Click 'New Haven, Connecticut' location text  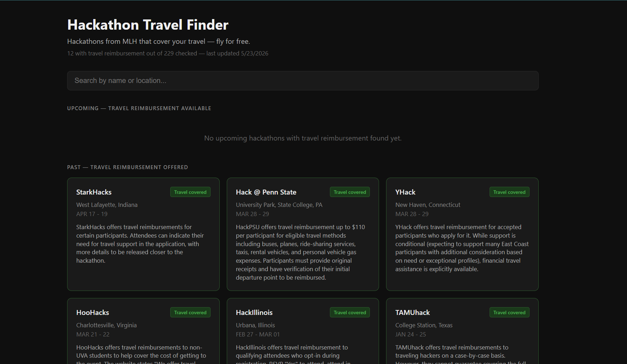tap(428, 205)
